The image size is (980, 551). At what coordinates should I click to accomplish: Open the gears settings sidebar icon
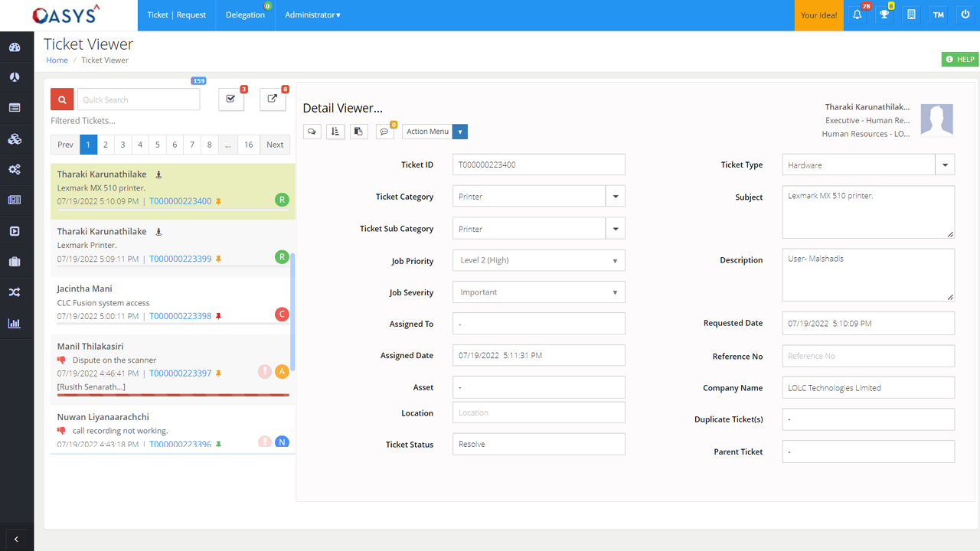15,169
